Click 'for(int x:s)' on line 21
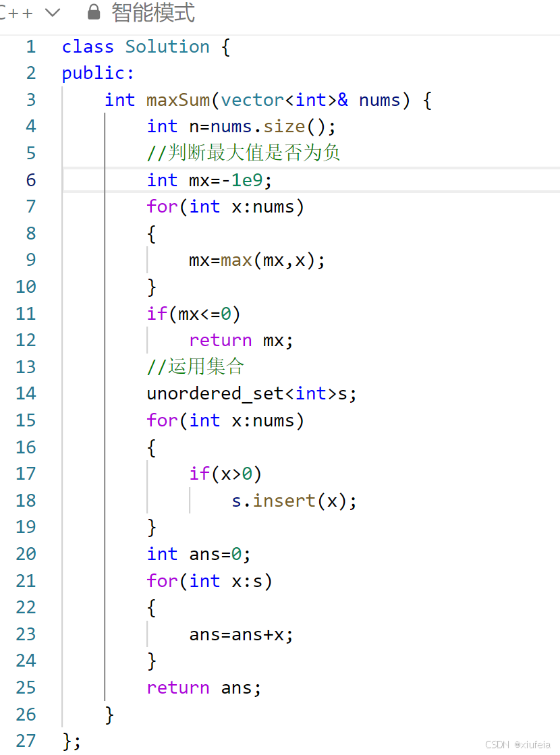The image size is (560, 755). click(209, 581)
